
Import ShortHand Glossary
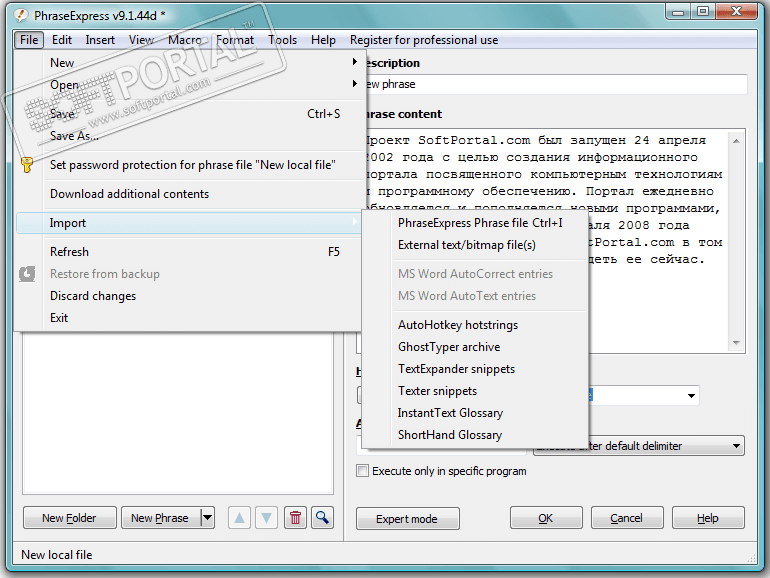[476, 435]
